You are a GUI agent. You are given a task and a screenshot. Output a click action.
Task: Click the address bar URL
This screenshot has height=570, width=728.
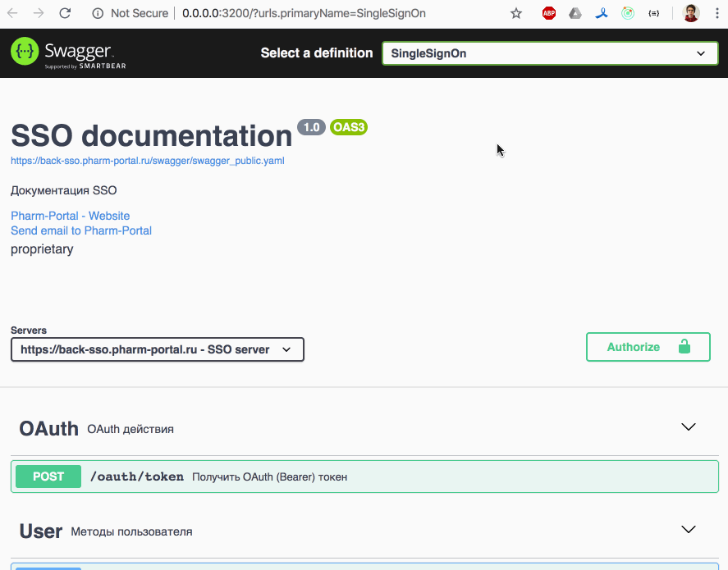click(x=304, y=13)
